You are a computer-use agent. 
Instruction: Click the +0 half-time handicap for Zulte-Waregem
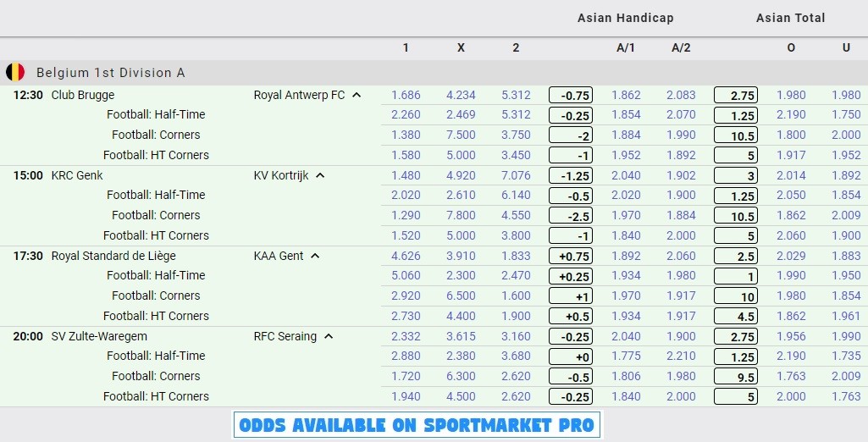tap(571, 356)
